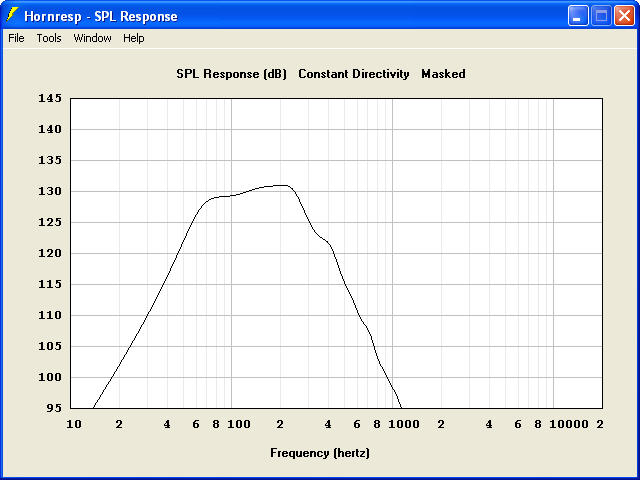Open the Help menu
The width and height of the screenshot is (640, 480).
coord(134,38)
